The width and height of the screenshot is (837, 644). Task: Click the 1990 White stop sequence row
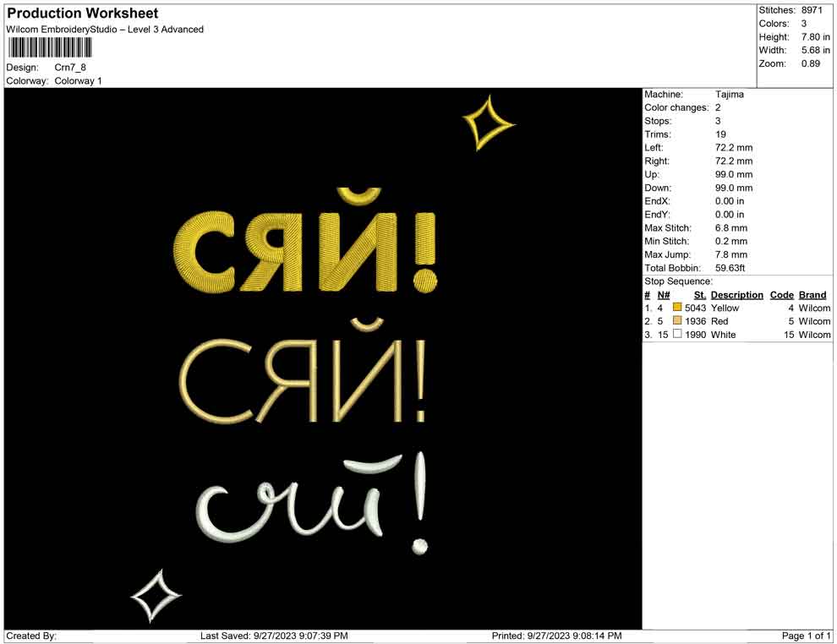click(x=737, y=335)
